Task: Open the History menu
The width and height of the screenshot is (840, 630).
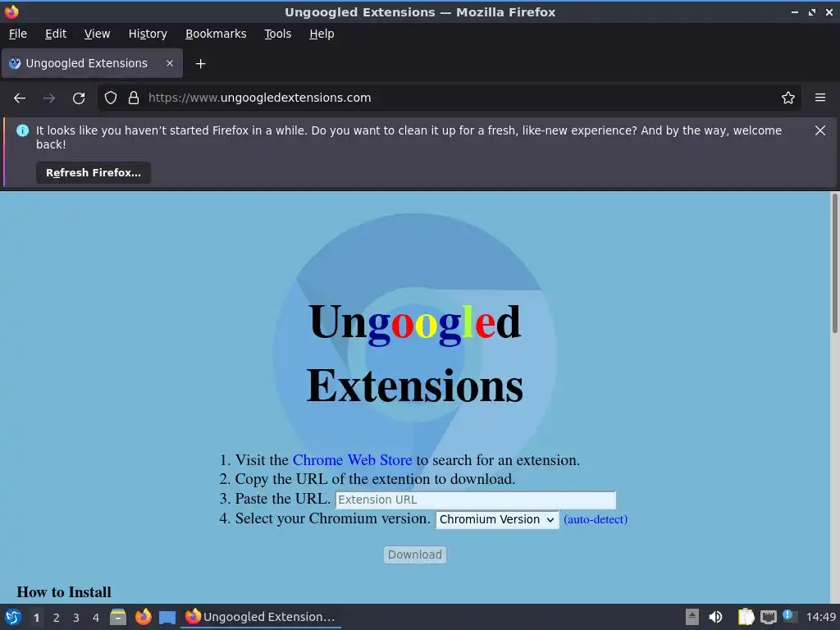Action: pos(148,34)
